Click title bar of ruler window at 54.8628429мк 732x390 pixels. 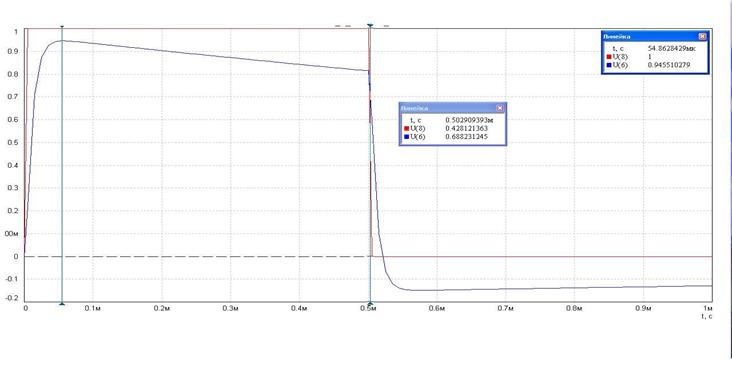(655, 36)
